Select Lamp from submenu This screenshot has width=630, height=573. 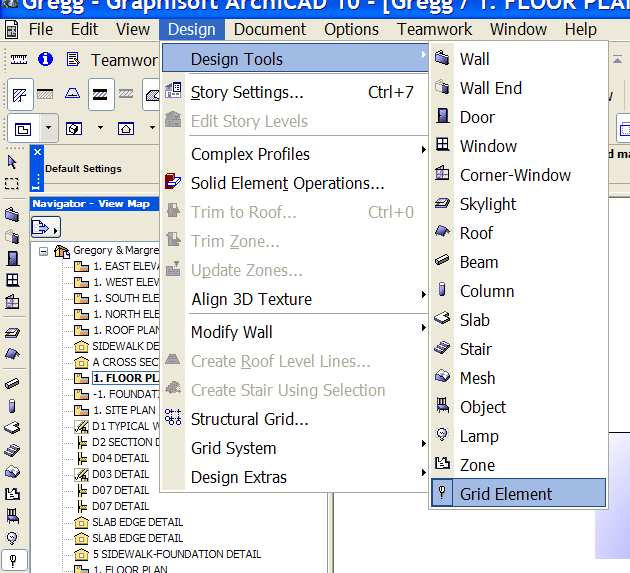pyautogui.click(x=518, y=436)
